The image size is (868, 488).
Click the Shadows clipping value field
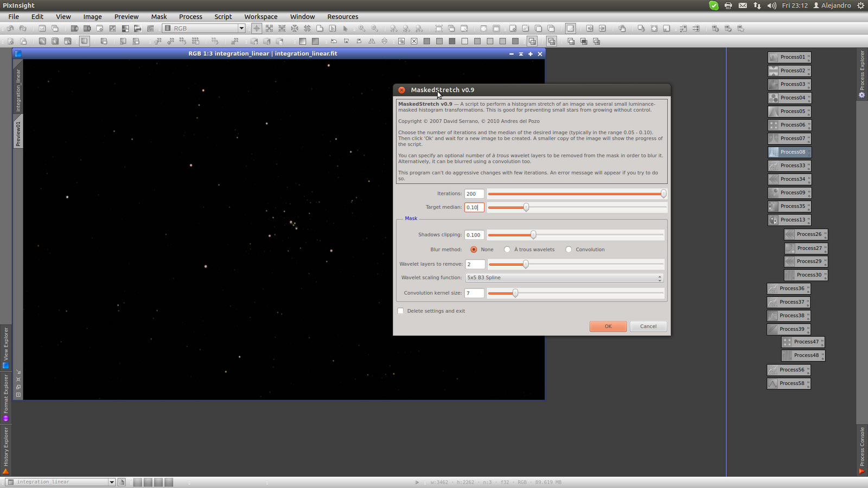coord(474,235)
